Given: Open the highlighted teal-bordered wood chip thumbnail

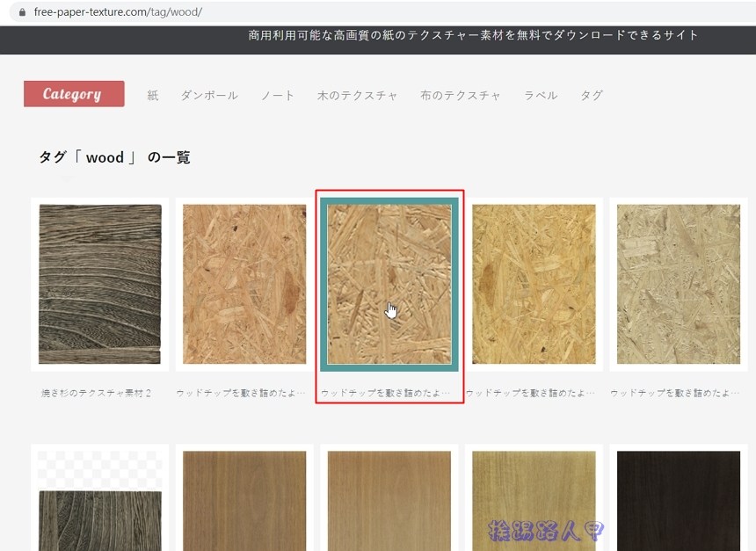Looking at the screenshot, I should [389, 284].
